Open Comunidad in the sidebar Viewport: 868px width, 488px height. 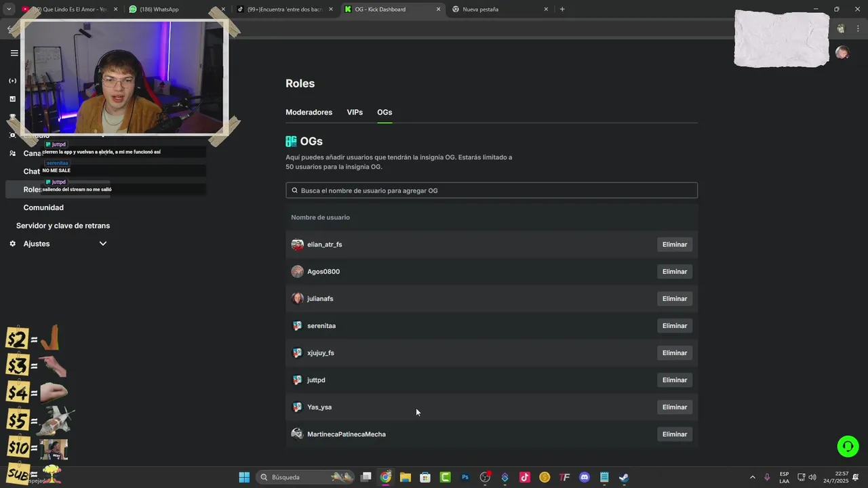tap(43, 207)
